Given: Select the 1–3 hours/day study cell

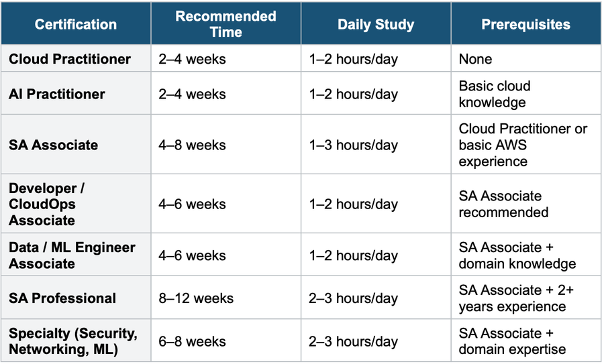Looking at the screenshot, I should coord(353,145).
